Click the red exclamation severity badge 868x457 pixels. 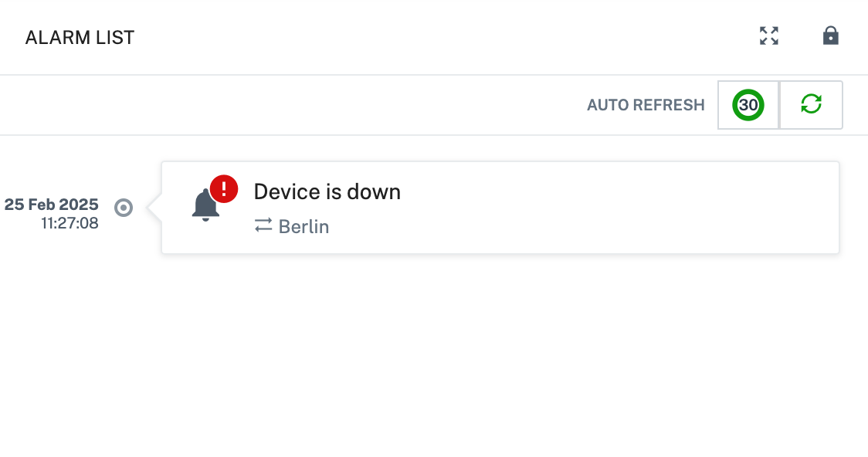224,188
